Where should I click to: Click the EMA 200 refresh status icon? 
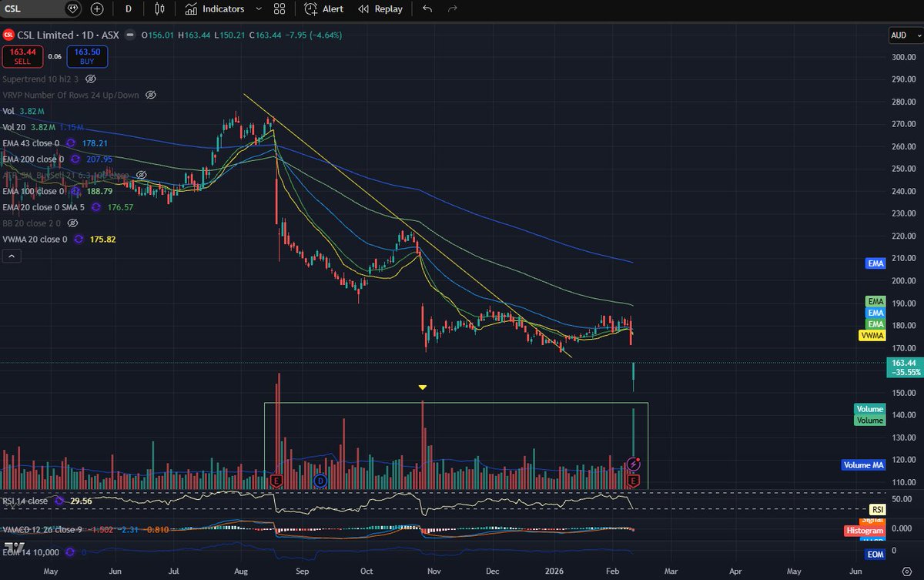pyautogui.click(x=75, y=159)
